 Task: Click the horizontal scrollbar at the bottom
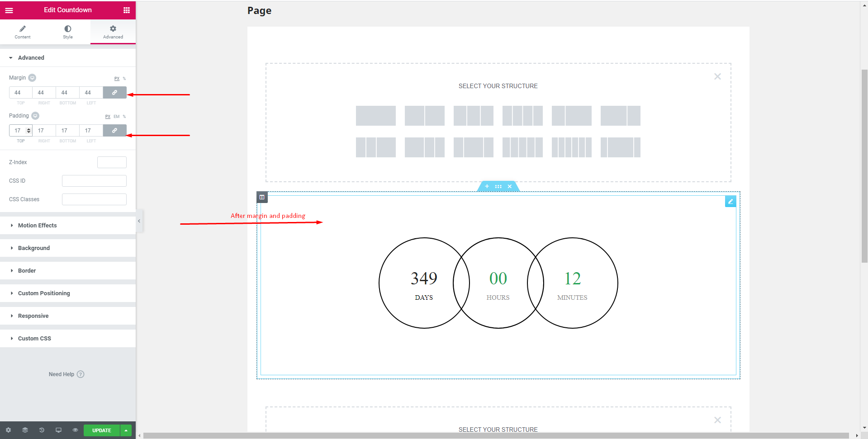(496, 436)
